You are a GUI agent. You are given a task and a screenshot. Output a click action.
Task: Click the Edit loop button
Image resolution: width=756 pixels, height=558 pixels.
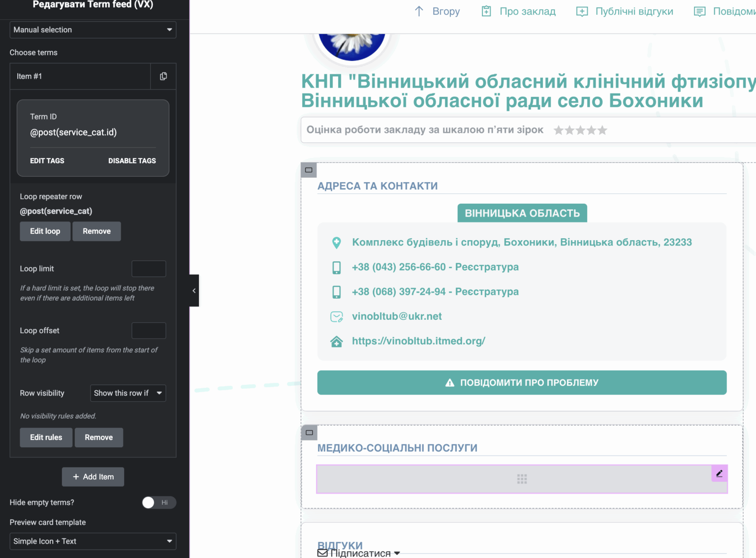(x=45, y=231)
